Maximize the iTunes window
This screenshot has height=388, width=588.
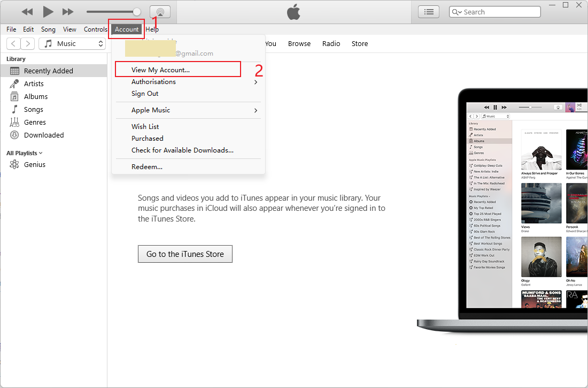click(566, 5)
